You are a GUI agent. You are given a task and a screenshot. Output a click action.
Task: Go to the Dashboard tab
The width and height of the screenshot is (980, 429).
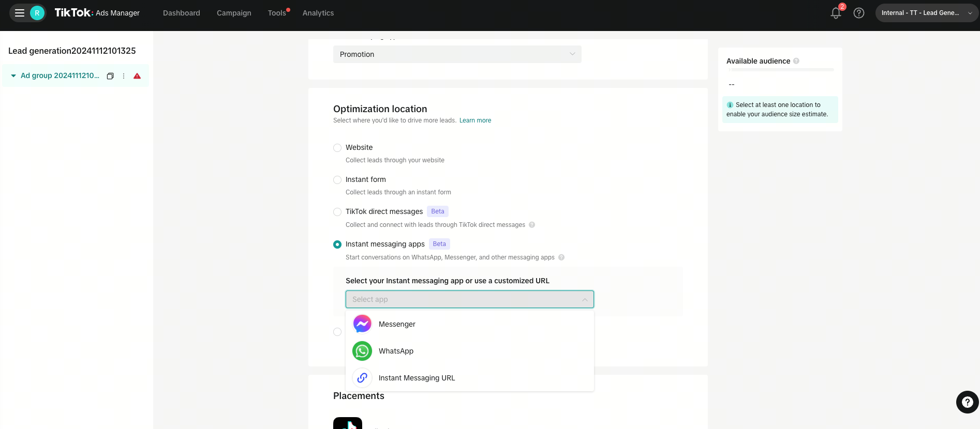point(182,13)
